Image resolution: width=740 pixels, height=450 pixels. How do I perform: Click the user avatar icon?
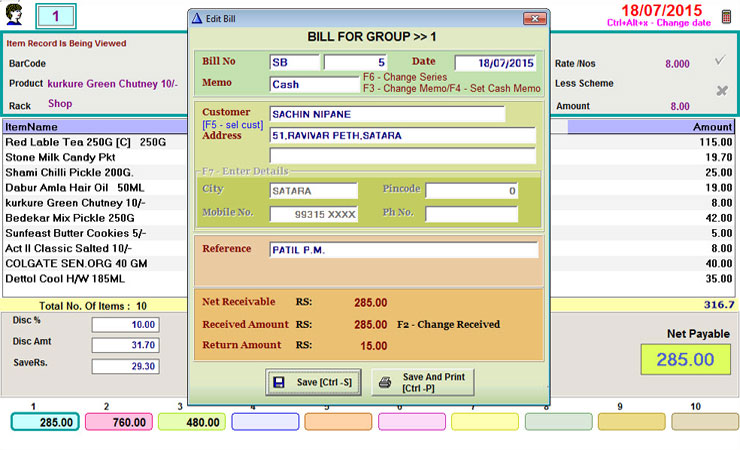point(14,14)
